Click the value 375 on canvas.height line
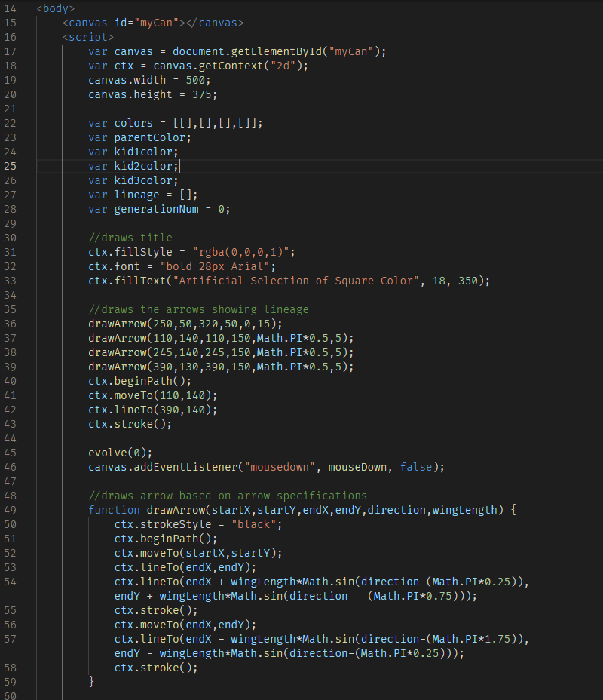Viewport: 603px width, 700px height. pos(201,94)
